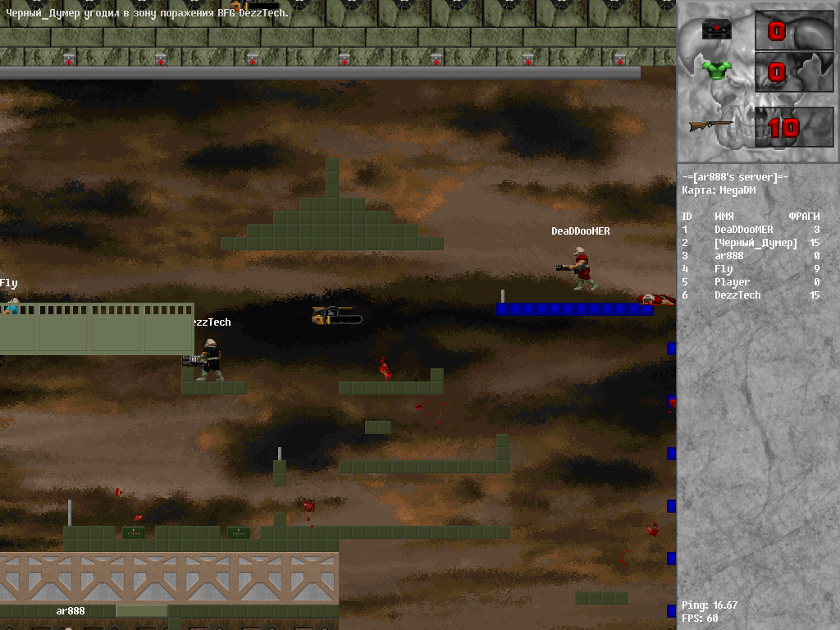Click the Fly player sprite on the green bridge
The height and width of the screenshot is (630, 840).
[11, 305]
